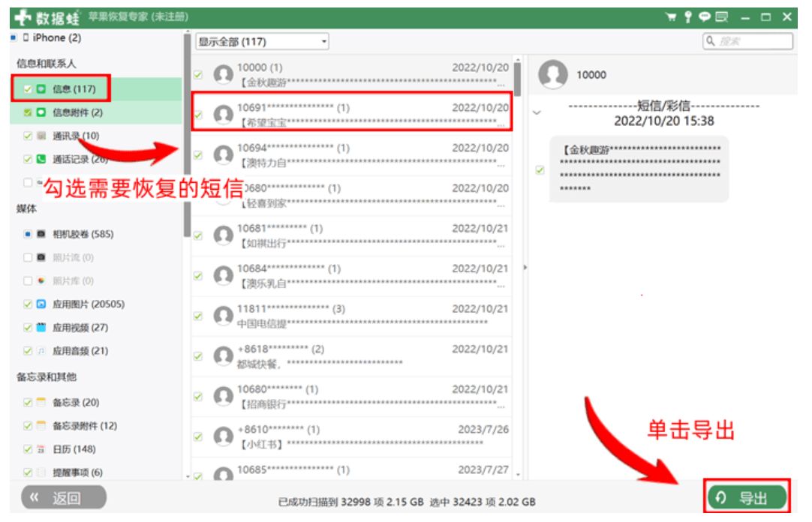Screen dimensions: 812x522
Task: Open the 11811 中国电信 conversation
Action: click(352, 316)
